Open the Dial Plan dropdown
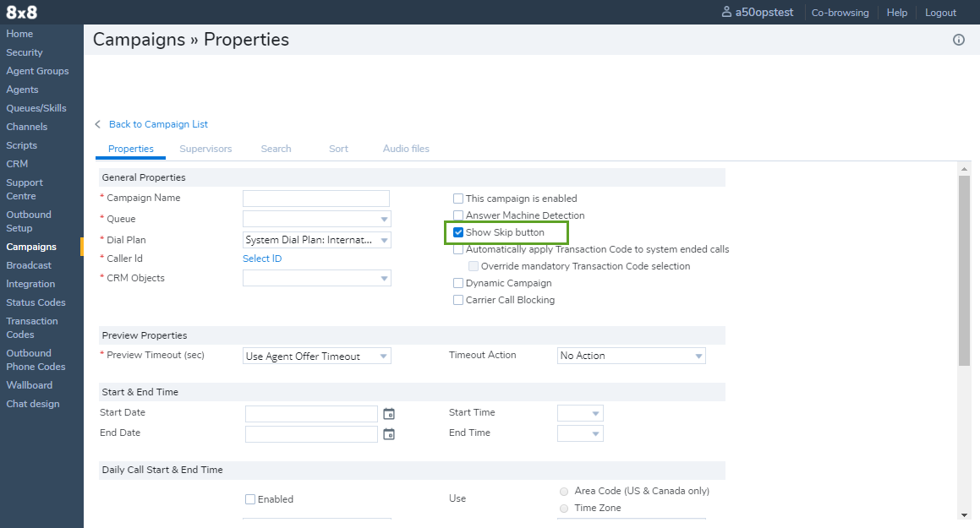Viewport: 980px width, 528px height. [x=316, y=240]
